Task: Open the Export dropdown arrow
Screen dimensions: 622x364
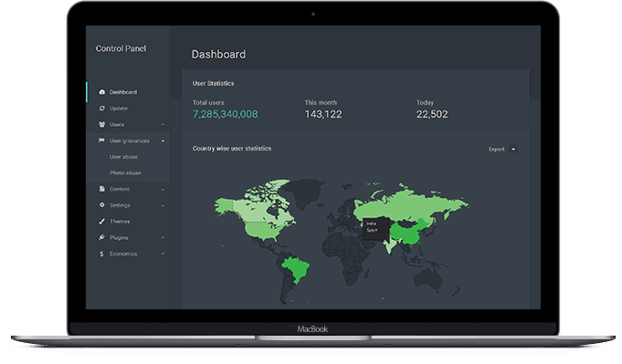Action: [x=513, y=150]
